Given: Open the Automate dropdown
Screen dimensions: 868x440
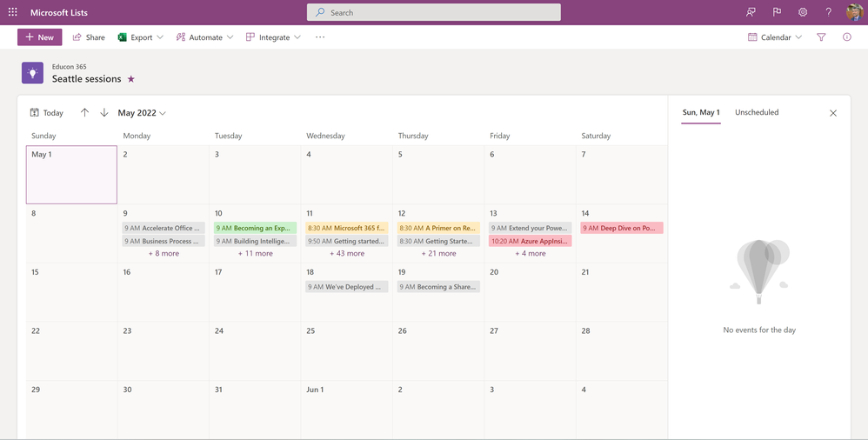Looking at the screenshot, I should tap(204, 37).
